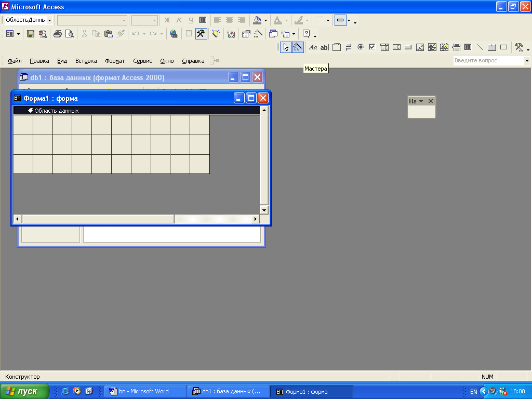Viewport: 532px width, 399px height.
Task: Open the Файл menu
Action: [x=15, y=61]
